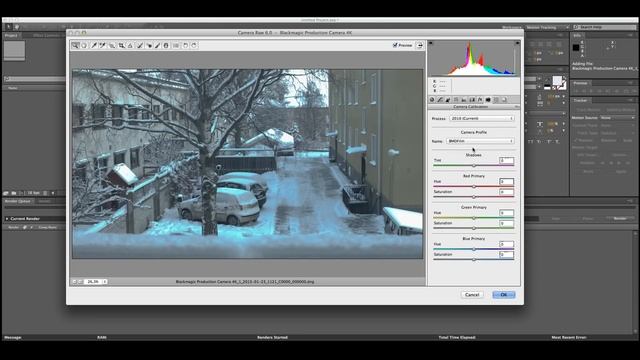Click zoom in plus button below preview
The image size is (640, 360).
pyautogui.click(x=80, y=282)
